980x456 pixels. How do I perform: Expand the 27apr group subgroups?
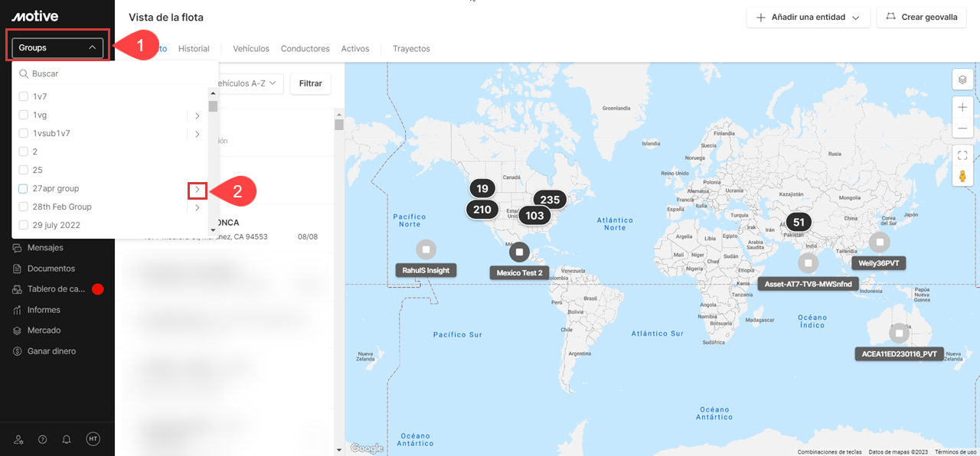pos(197,189)
